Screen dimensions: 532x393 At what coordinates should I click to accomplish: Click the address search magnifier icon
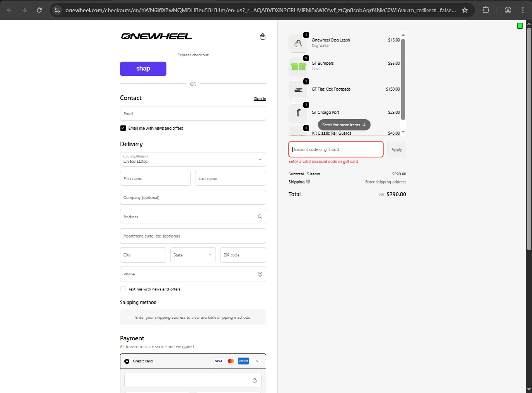coord(260,217)
